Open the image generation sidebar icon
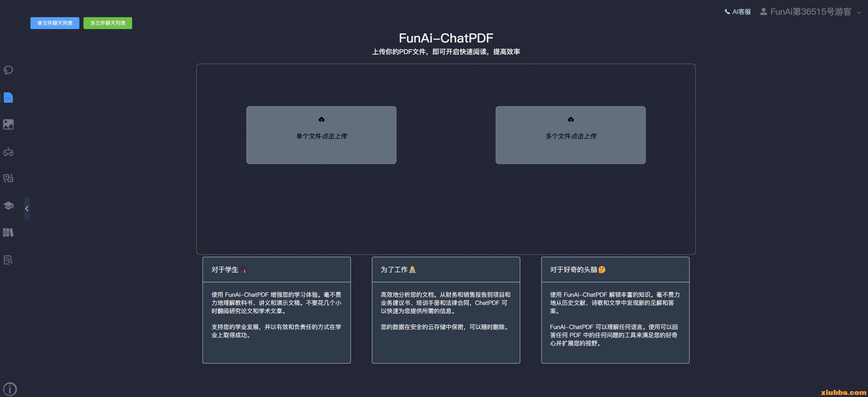This screenshot has width=868, height=397. point(8,124)
